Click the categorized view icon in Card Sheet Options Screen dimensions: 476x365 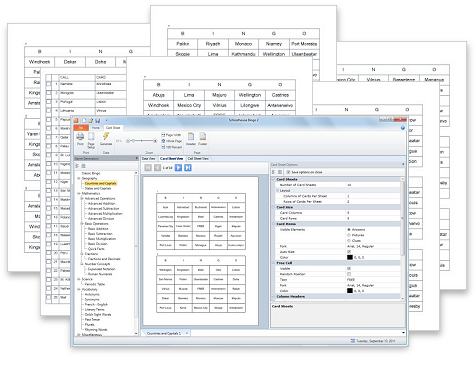pyautogui.click(x=274, y=172)
